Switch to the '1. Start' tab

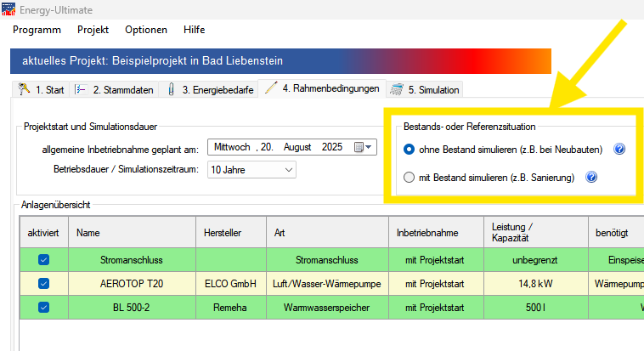(x=42, y=89)
